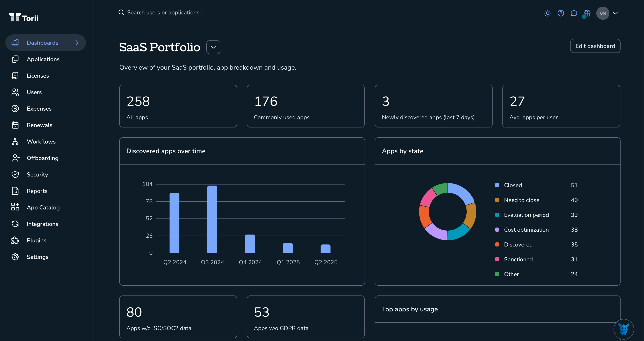The image size is (644, 341).
Task: Click the App Catalog grid-plus icon
Action: click(x=15, y=207)
